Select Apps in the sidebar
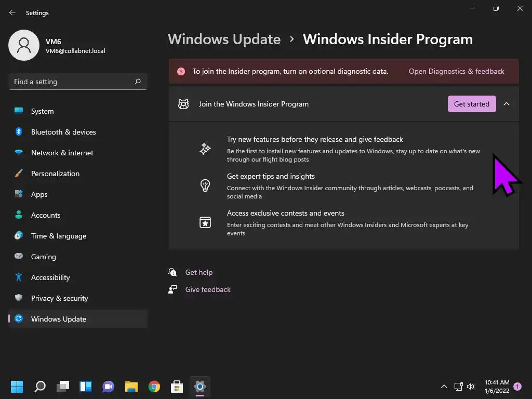This screenshot has width=532, height=399. coord(78,194)
